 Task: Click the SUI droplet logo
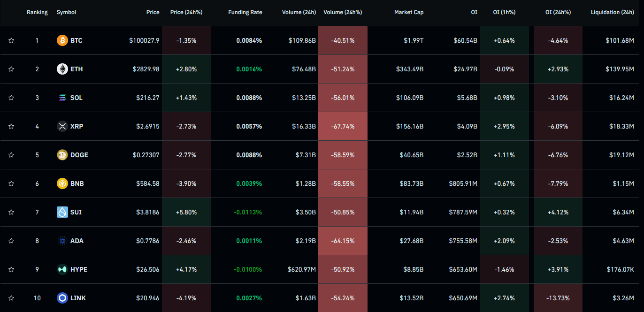[62, 213]
